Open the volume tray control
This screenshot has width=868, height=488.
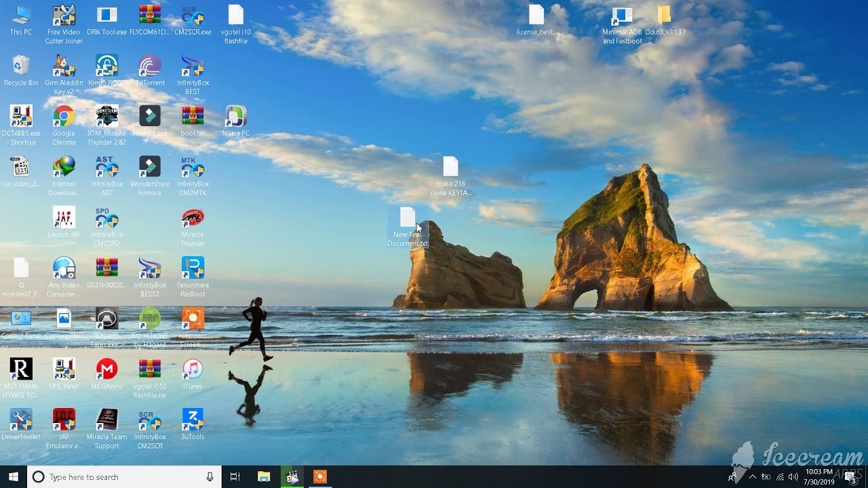(793, 477)
